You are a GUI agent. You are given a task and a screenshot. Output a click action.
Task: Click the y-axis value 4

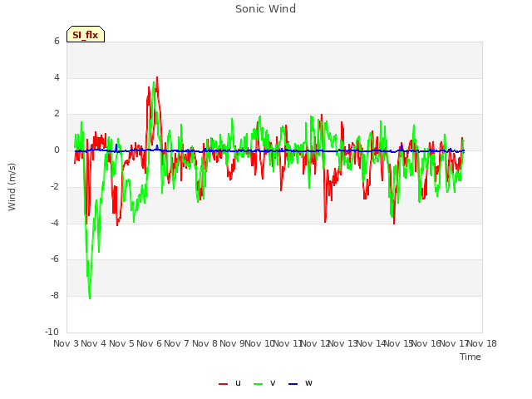click(57, 77)
